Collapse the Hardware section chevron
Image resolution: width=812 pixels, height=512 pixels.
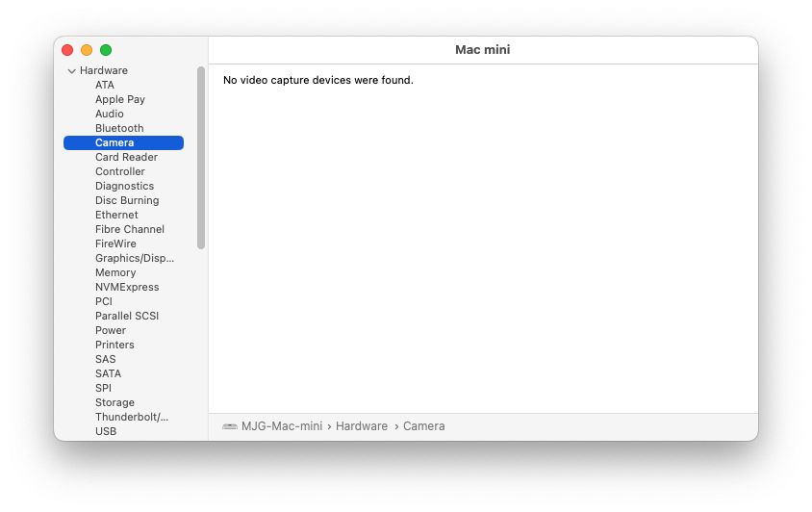click(71, 71)
